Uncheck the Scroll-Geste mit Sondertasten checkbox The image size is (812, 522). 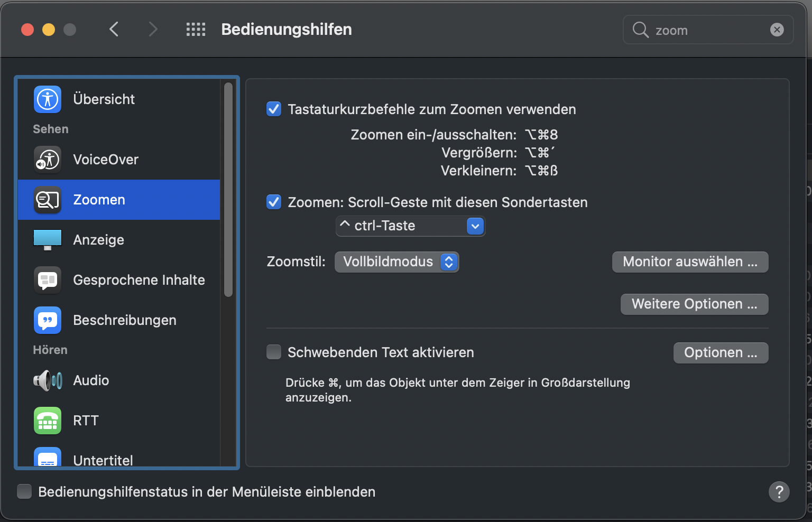274,202
